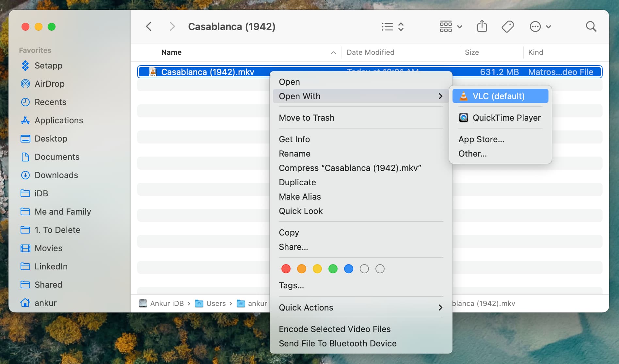Open the ellipsis action menu
619x364 pixels.
pos(540,26)
